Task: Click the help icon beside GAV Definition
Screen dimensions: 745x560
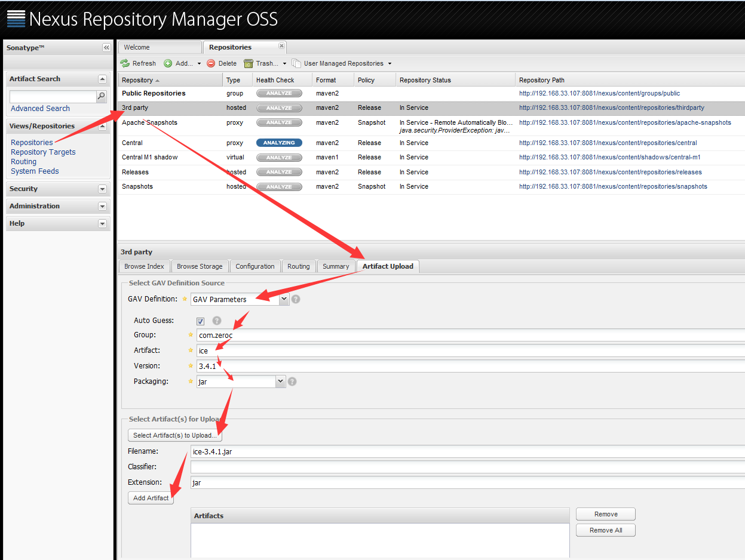Action: tap(296, 299)
